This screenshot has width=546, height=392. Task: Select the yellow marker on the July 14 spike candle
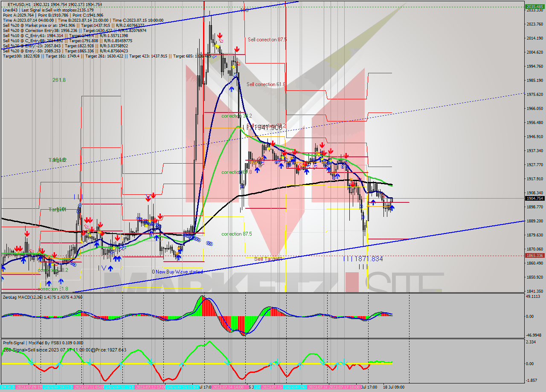click(x=217, y=46)
